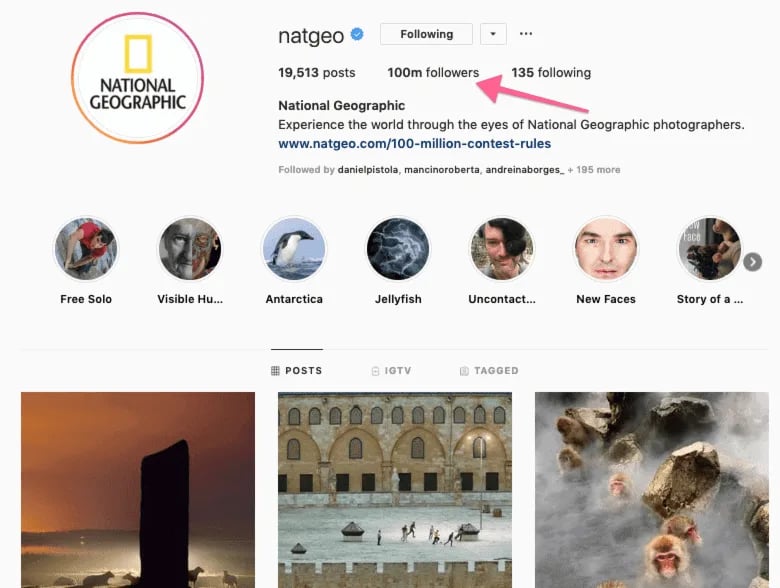Image resolution: width=780 pixels, height=588 pixels.
Task: View the New Faces highlight
Action: point(606,250)
